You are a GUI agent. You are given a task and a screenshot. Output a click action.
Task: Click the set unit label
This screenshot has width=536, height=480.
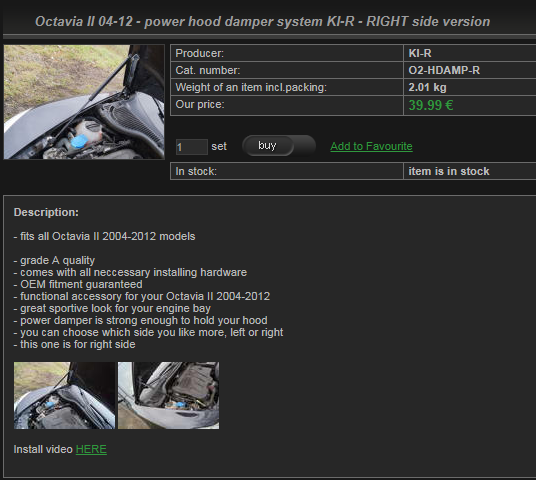point(219,147)
